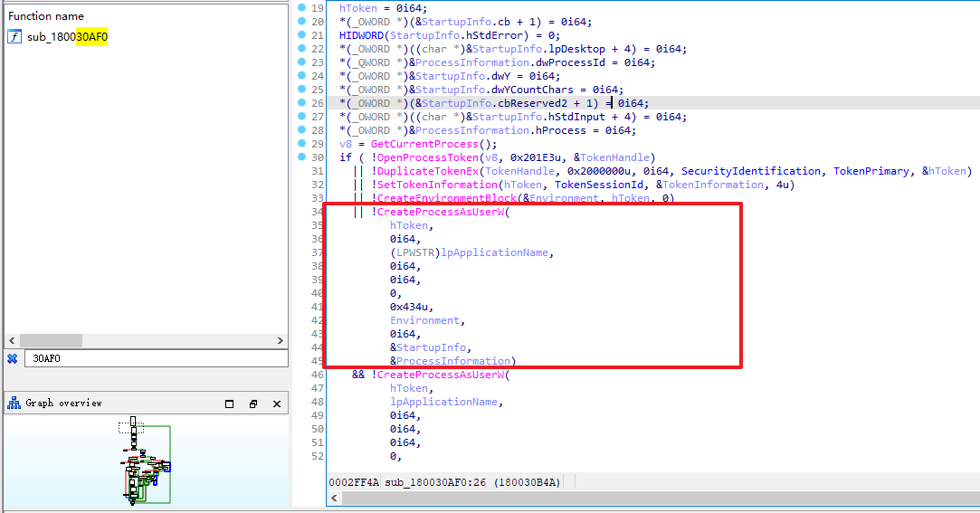This screenshot has height=513, width=980.
Task: Click lpApplicationName on line 48
Action: pos(443,402)
